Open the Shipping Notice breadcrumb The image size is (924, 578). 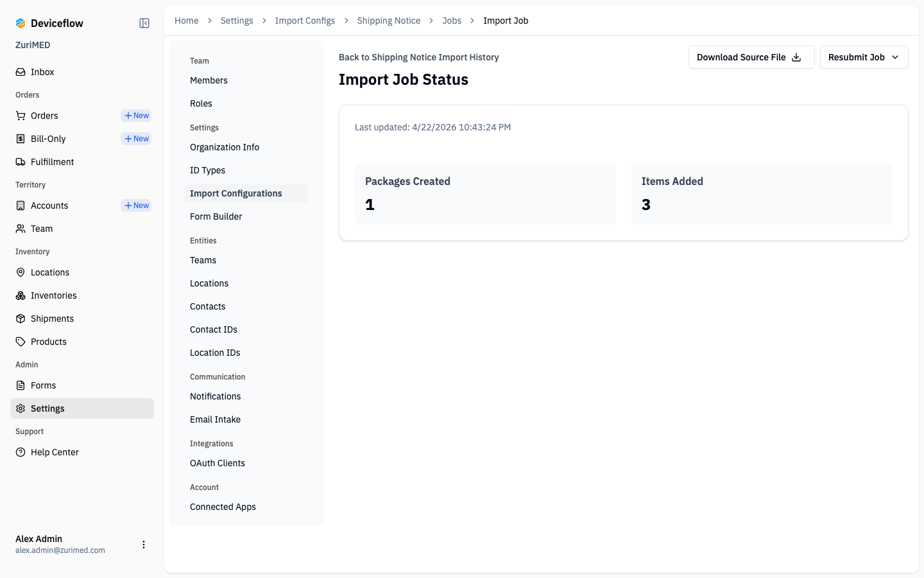389,21
